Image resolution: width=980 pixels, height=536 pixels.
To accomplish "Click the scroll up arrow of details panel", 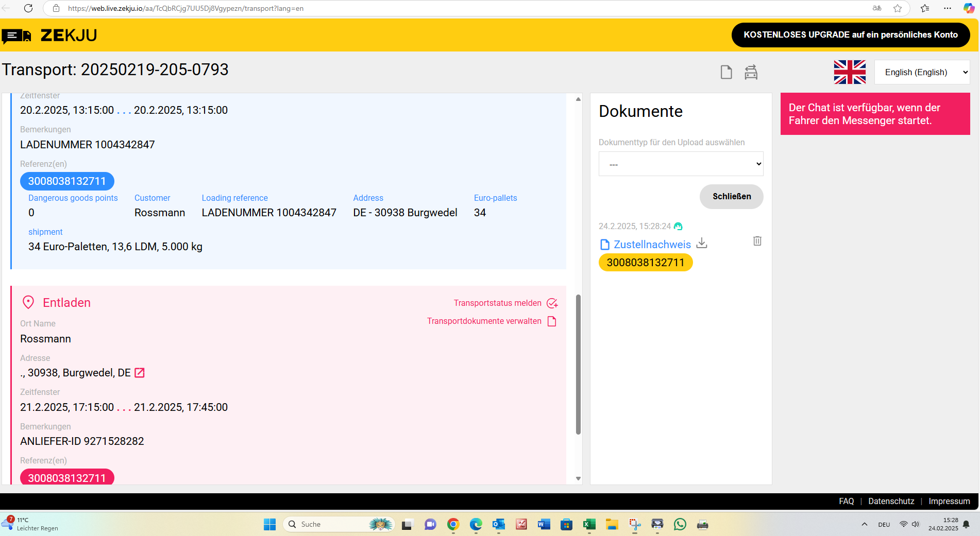I will click(x=578, y=99).
